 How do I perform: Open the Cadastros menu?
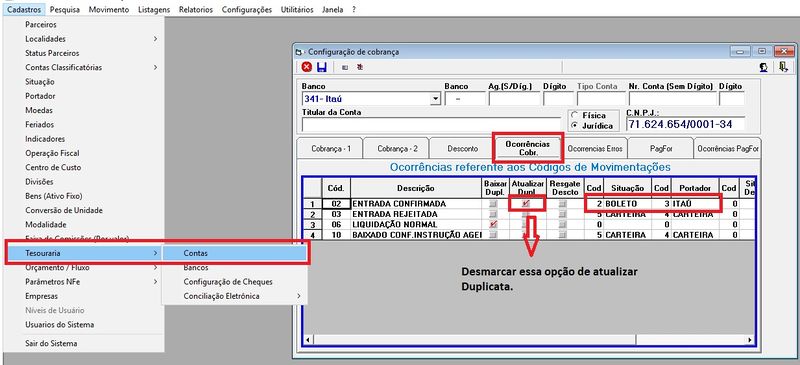(23, 9)
